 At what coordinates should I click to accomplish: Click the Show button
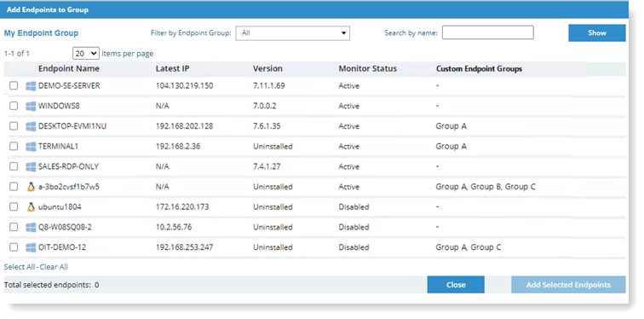(597, 33)
